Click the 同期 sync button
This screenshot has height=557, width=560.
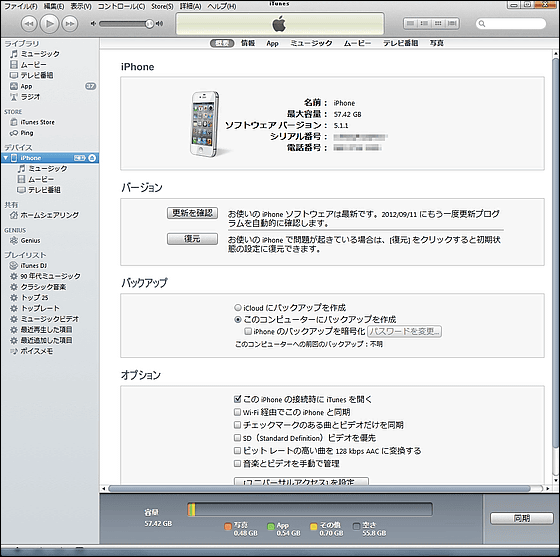coord(521,518)
